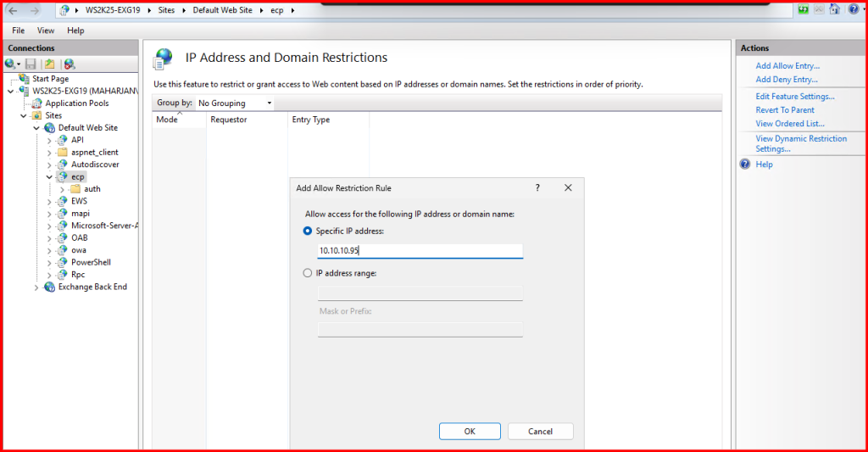This screenshot has height=452, width=868.
Task: Expand the Exchange Back End site node
Action: pyautogui.click(x=36, y=287)
